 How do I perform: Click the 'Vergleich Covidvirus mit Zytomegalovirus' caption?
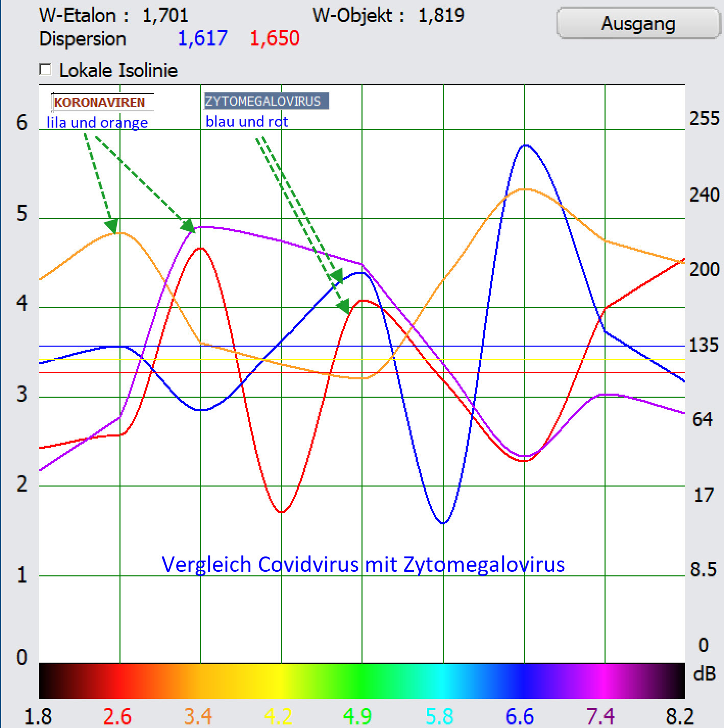point(363,565)
